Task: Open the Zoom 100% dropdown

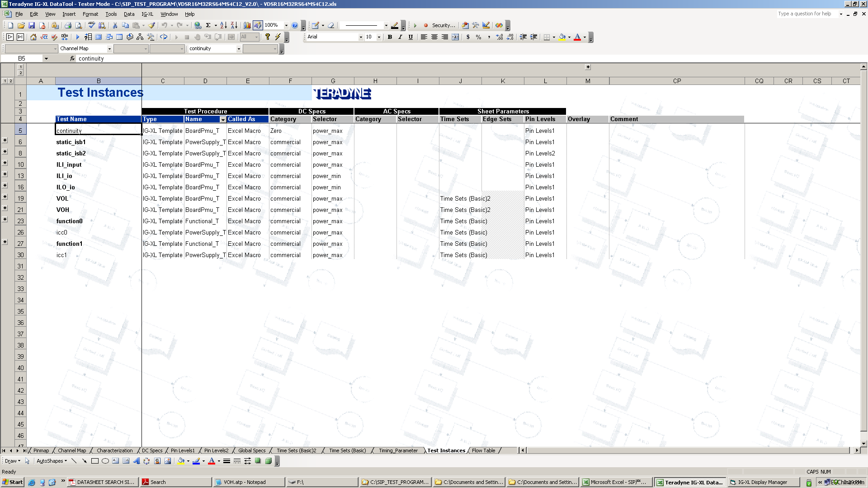Action: (286, 25)
